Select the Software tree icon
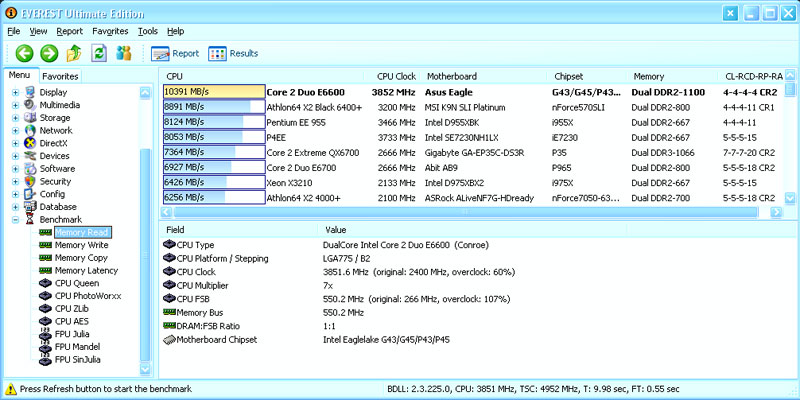The image size is (800, 400). click(x=30, y=169)
